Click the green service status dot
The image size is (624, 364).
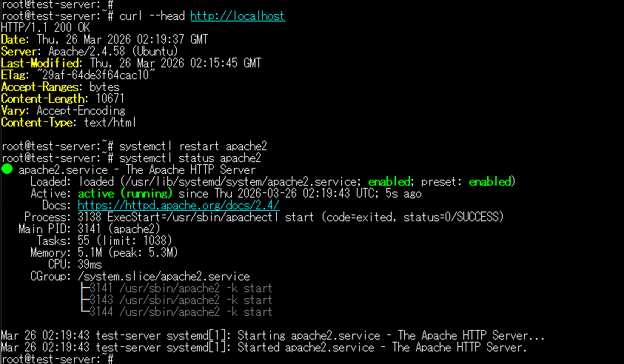coord(7,170)
